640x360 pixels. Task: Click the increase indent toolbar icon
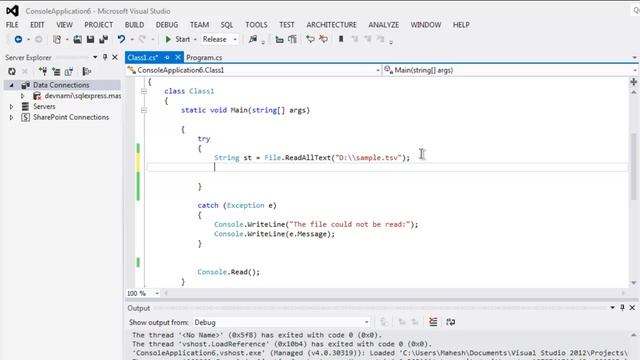coord(293,39)
